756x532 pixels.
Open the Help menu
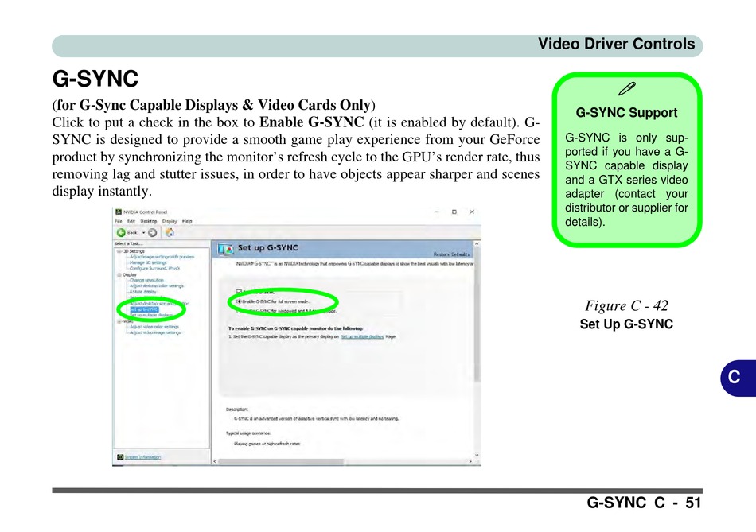187,221
